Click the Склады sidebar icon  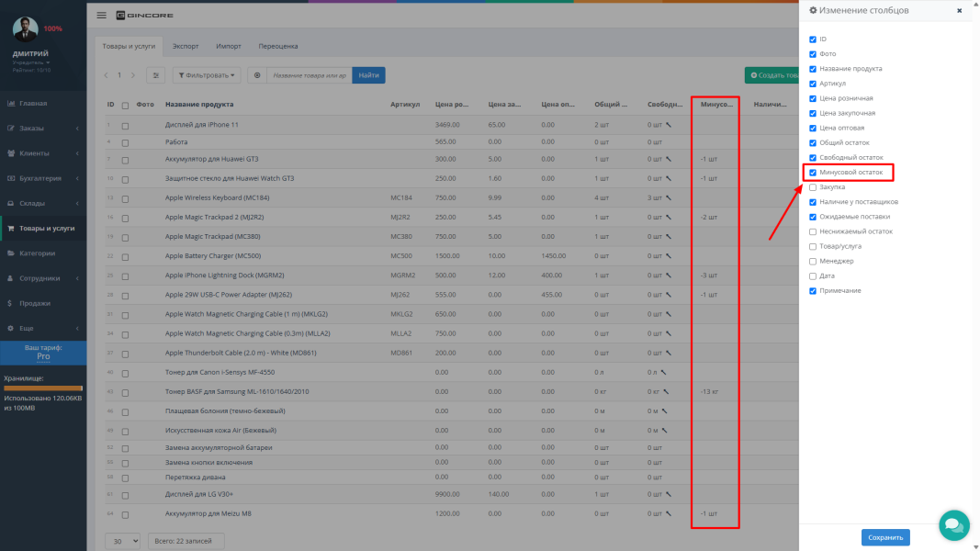(11, 203)
